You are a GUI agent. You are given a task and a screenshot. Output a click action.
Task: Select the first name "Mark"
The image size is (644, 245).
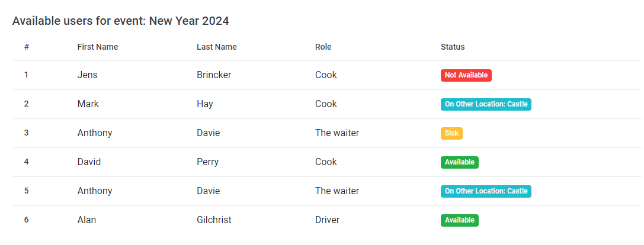pos(88,104)
